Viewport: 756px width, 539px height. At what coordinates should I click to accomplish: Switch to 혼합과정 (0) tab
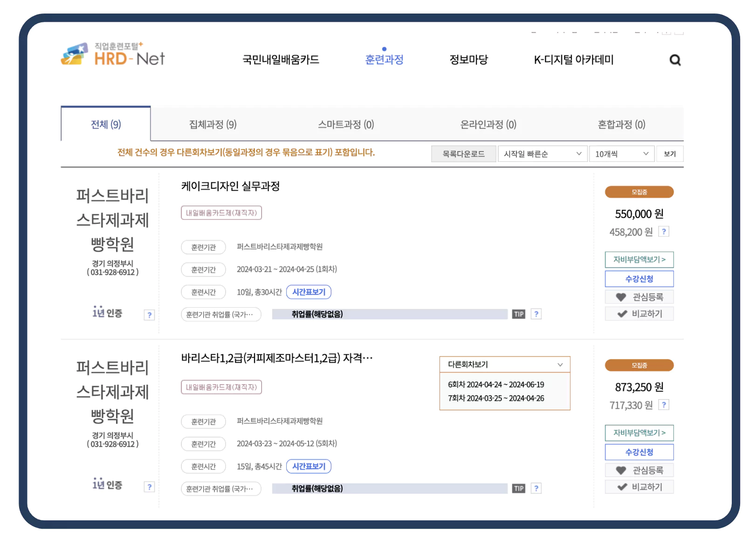621,124
